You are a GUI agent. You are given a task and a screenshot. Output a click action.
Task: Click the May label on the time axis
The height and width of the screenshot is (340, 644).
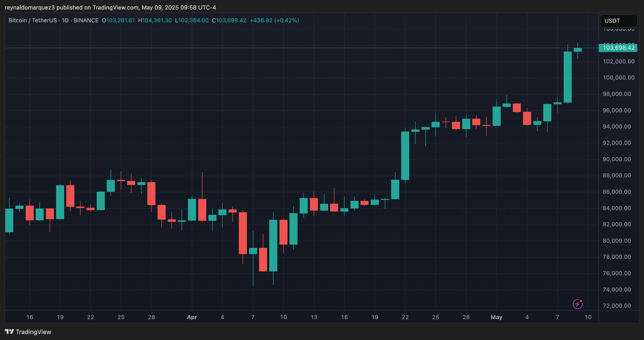pyautogui.click(x=497, y=317)
